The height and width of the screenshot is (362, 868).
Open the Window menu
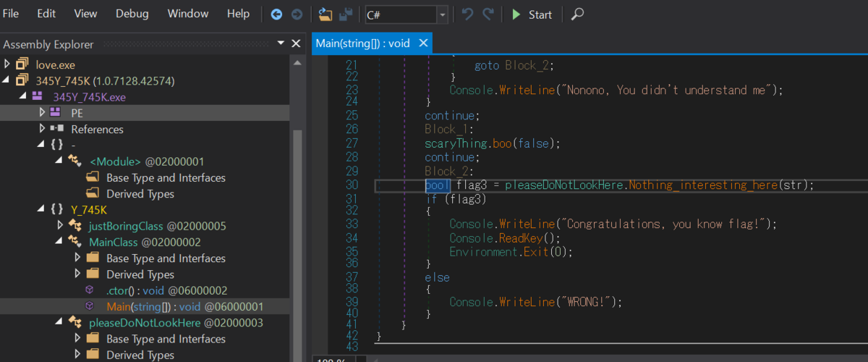[x=187, y=14]
